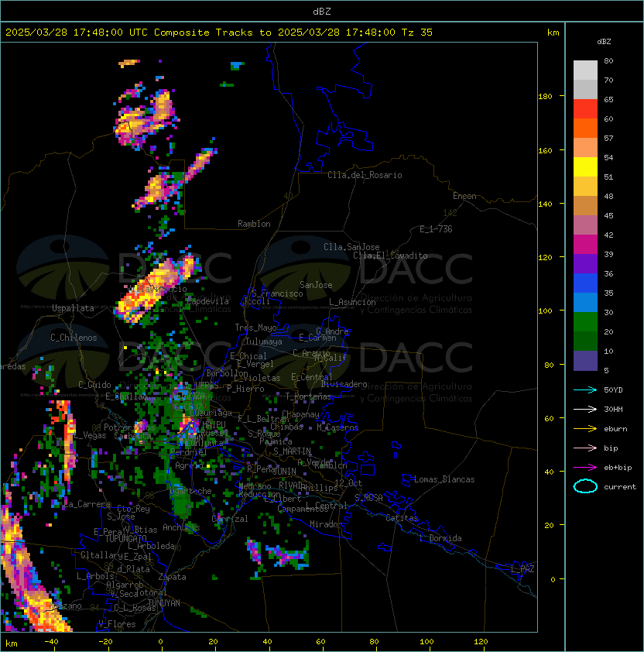Click the Ugarteche map label

click(x=190, y=491)
